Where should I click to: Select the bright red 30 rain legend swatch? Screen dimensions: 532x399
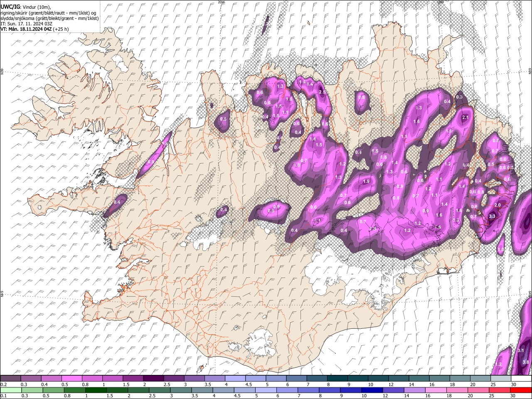click(521, 390)
